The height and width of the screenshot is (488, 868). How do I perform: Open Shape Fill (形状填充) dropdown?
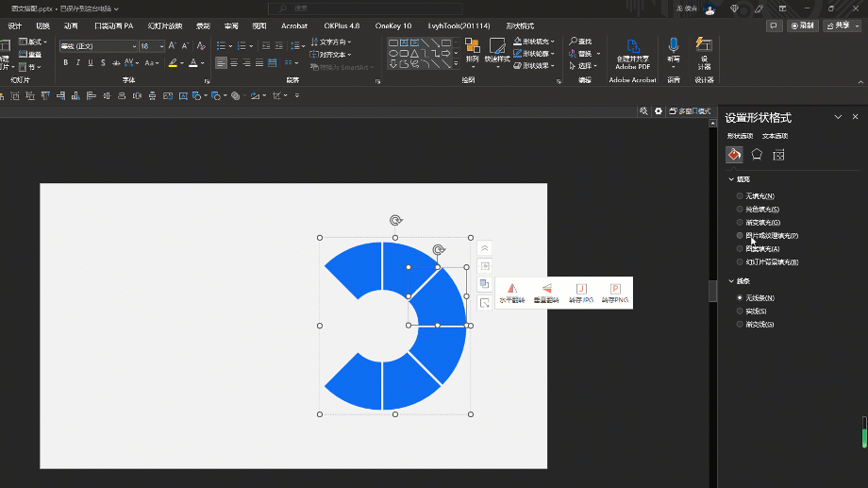[x=534, y=41]
